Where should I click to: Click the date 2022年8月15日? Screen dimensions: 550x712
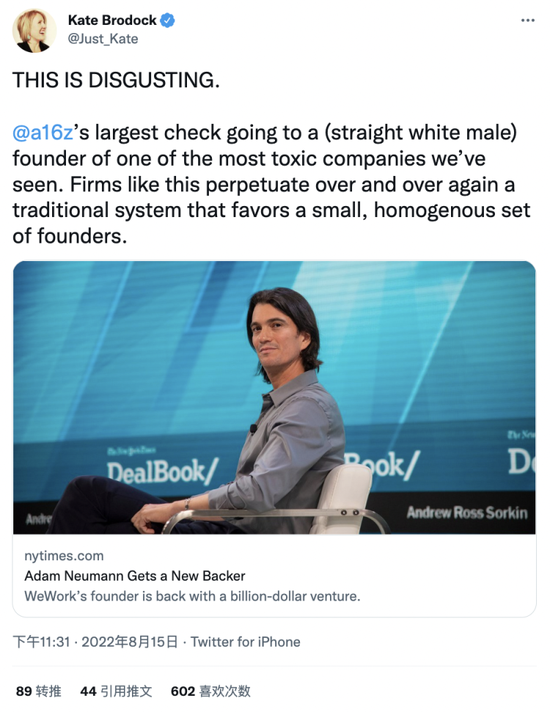(x=129, y=642)
